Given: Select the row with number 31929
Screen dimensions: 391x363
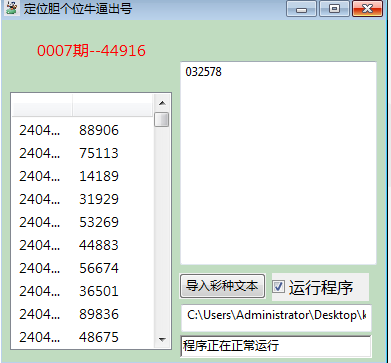Looking at the screenshot, I should tap(82, 199).
